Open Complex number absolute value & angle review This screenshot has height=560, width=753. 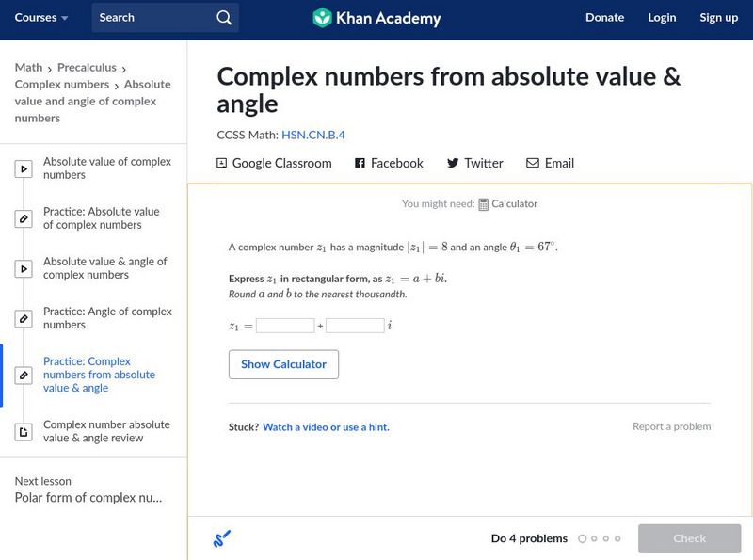tap(106, 431)
